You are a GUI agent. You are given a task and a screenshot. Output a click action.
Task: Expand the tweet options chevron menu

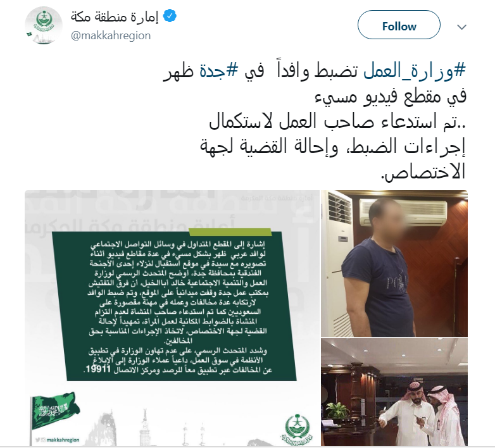tap(461, 27)
